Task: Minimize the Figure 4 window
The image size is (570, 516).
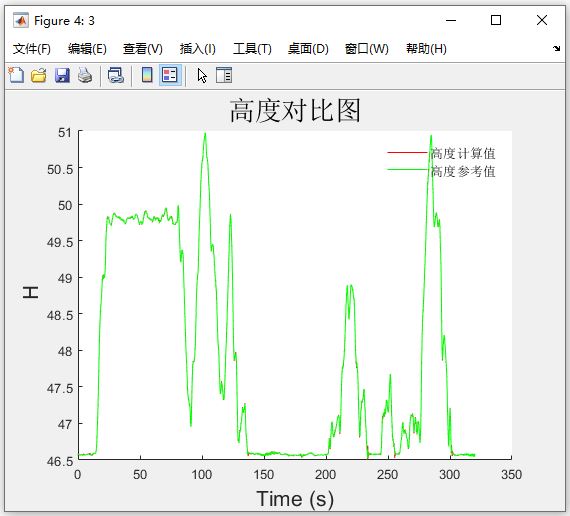Action: [451, 20]
